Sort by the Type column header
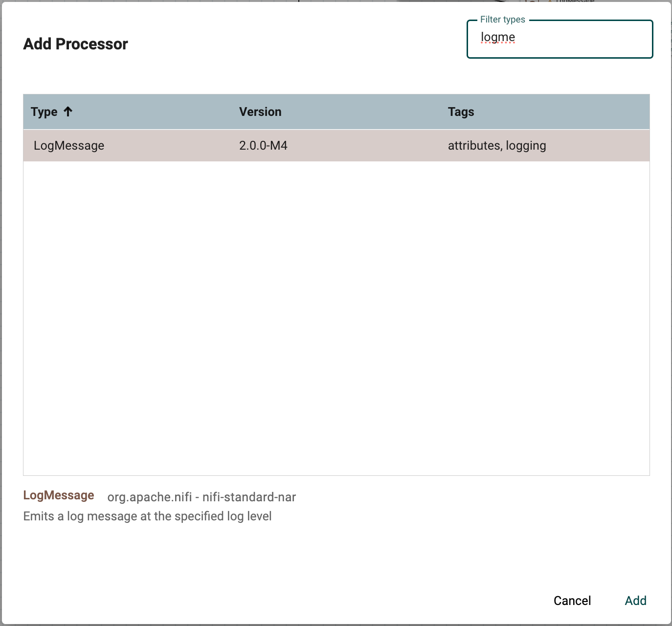This screenshot has width=672, height=626. click(x=44, y=112)
